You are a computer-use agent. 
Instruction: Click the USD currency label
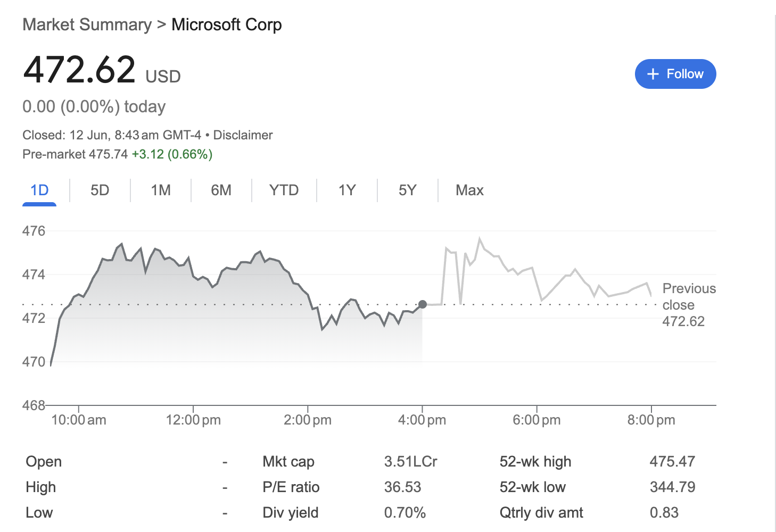point(163,77)
